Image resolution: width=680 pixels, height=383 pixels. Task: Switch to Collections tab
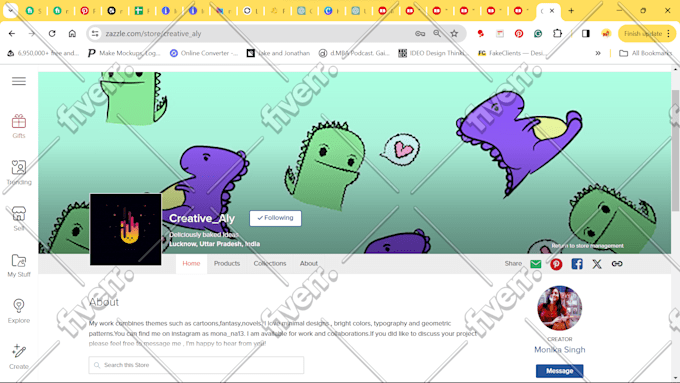pos(270,263)
